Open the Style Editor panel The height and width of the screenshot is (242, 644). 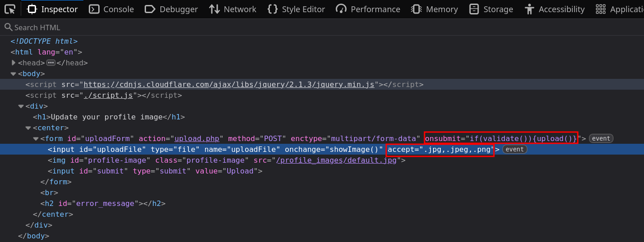pos(296,9)
